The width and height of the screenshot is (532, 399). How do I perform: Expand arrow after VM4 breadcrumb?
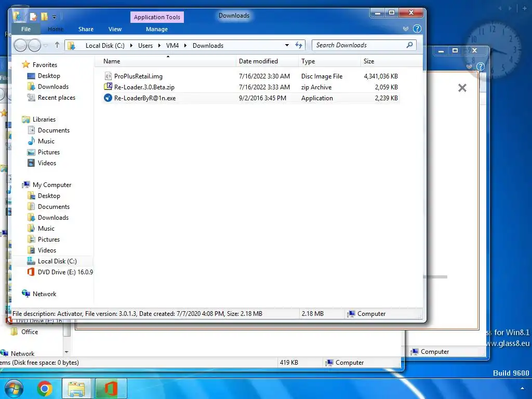[185, 46]
